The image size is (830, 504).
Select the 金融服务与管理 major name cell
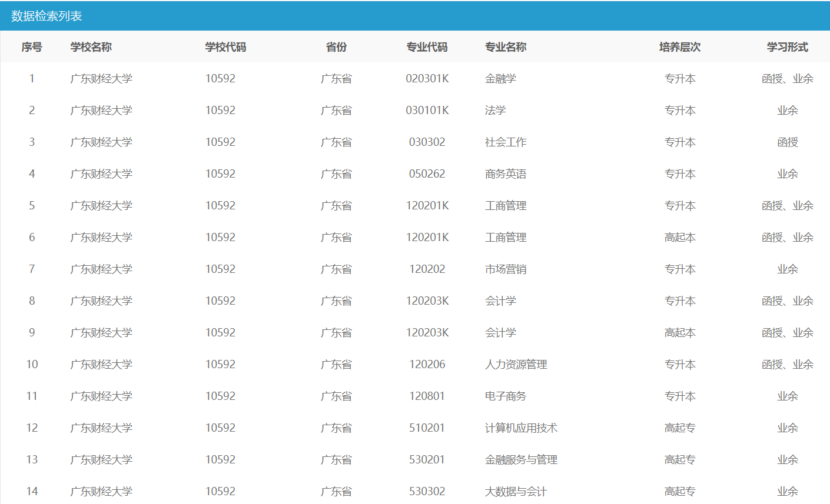click(521, 460)
